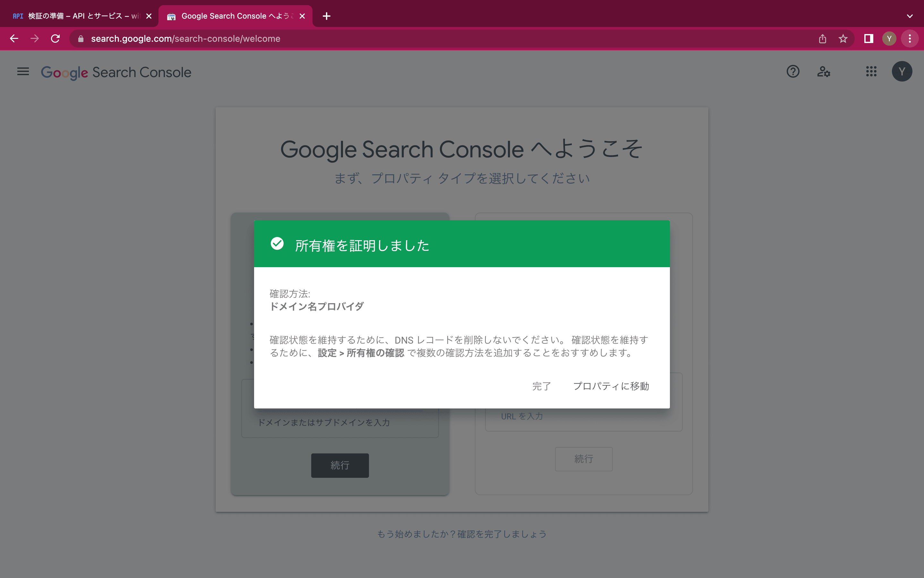Image resolution: width=924 pixels, height=578 pixels.
Task: Open user and settings management icon
Action: click(x=824, y=72)
